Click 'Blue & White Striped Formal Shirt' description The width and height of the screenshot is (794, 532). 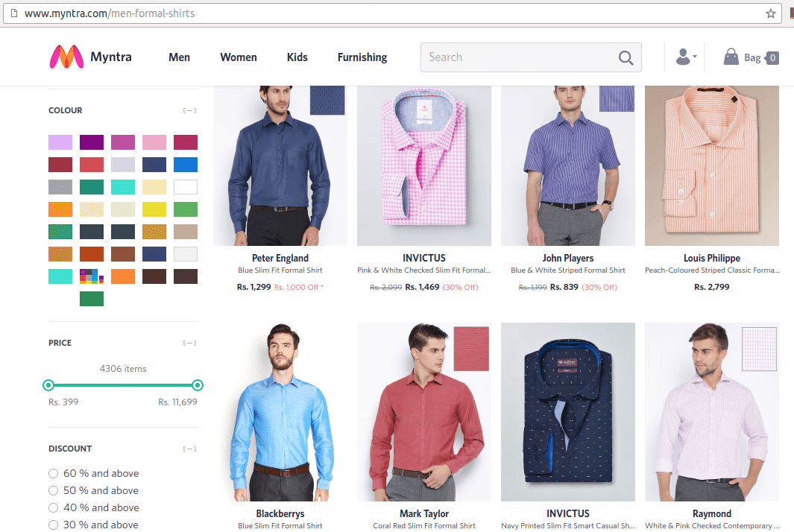567,270
